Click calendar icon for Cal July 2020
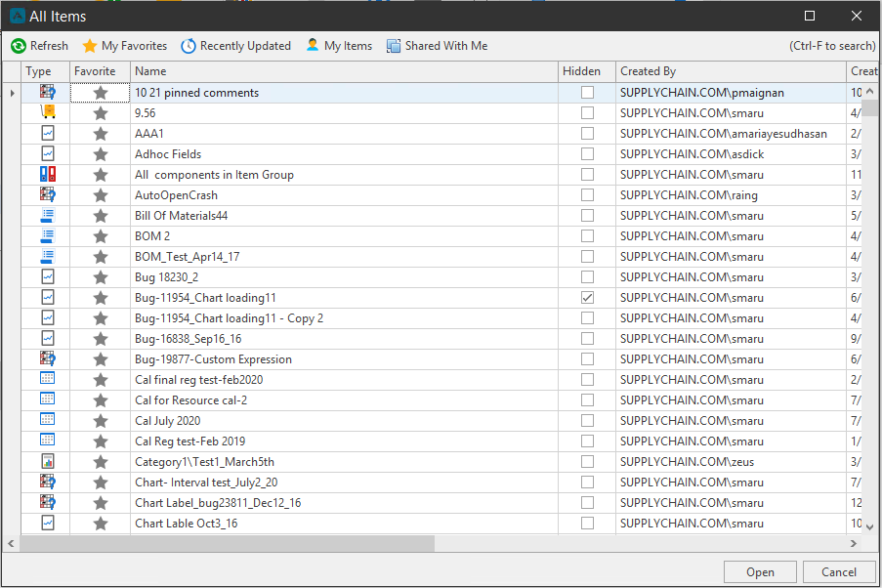Image resolution: width=882 pixels, height=588 pixels. coord(48,420)
